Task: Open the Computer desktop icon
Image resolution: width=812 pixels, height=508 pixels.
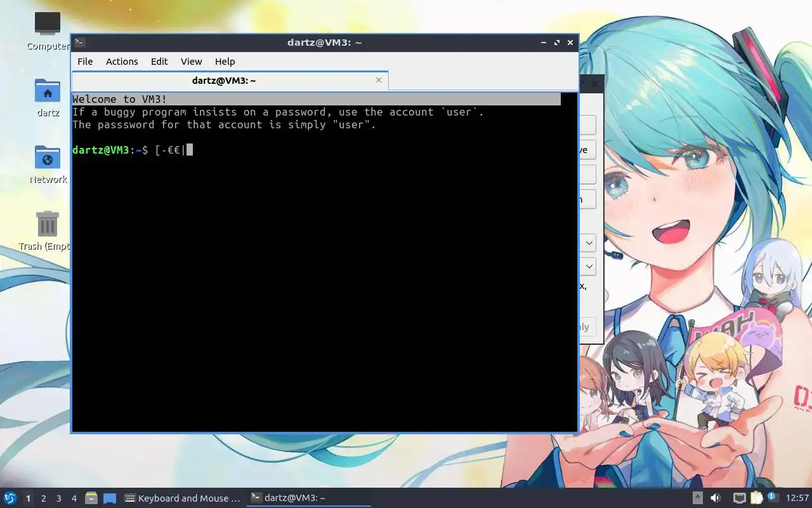Action: coord(48,30)
